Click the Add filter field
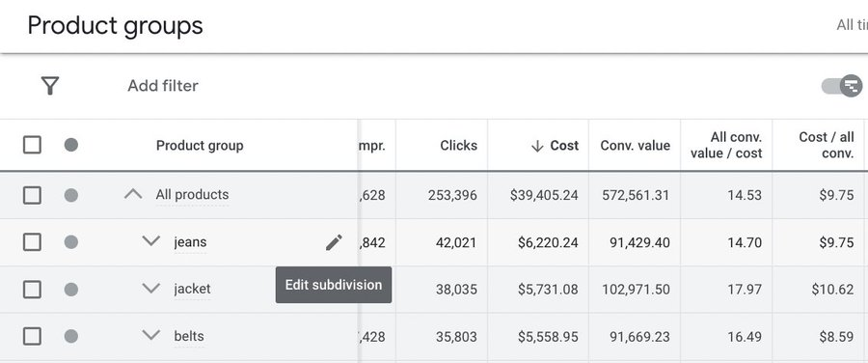Image resolution: width=868 pixels, height=363 pixels. [163, 86]
